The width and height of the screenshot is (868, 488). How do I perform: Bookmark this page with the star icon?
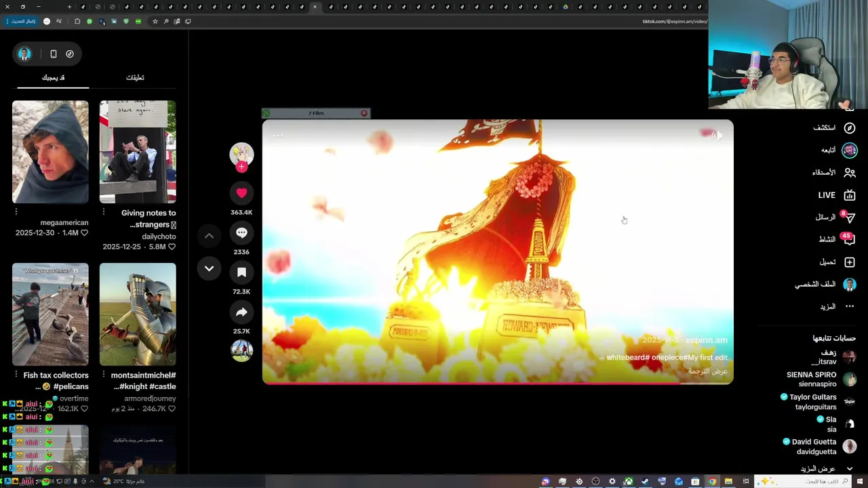coord(155,21)
